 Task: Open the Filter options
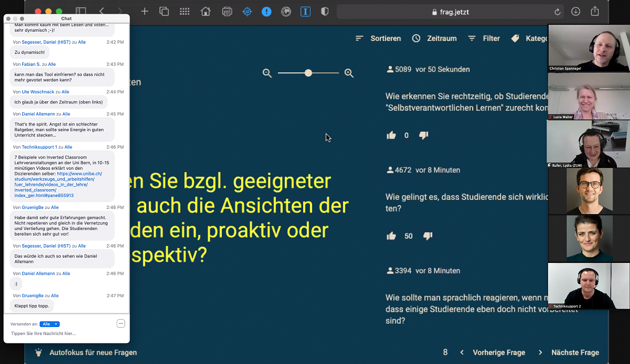tap(484, 39)
